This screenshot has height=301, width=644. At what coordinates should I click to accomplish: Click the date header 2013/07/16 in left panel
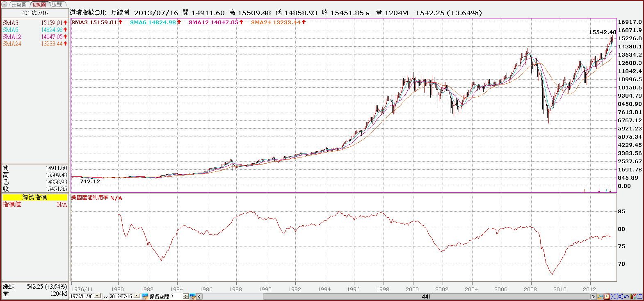(x=35, y=13)
